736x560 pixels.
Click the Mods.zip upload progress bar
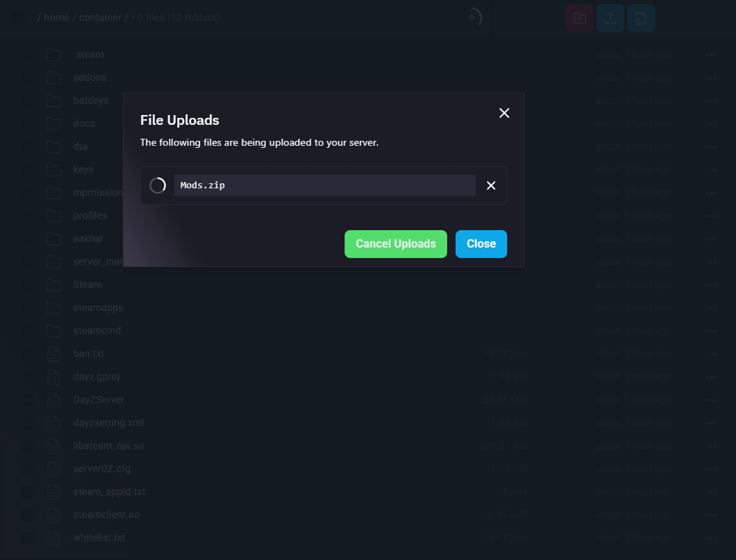(x=325, y=186)
